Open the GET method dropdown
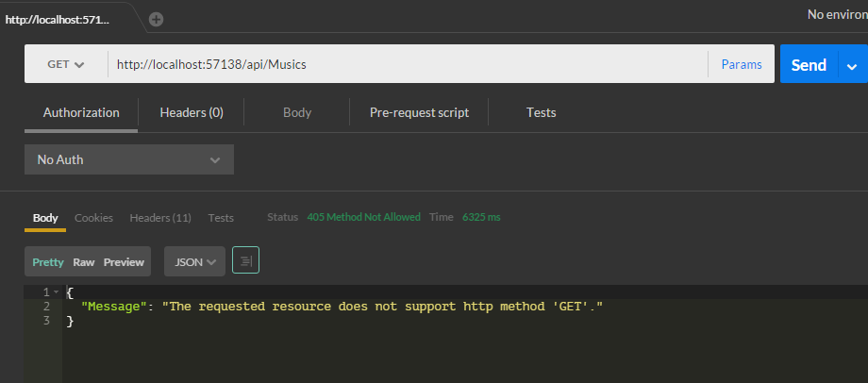This screenshot has height=383, width=868. [x=65, y=64]
